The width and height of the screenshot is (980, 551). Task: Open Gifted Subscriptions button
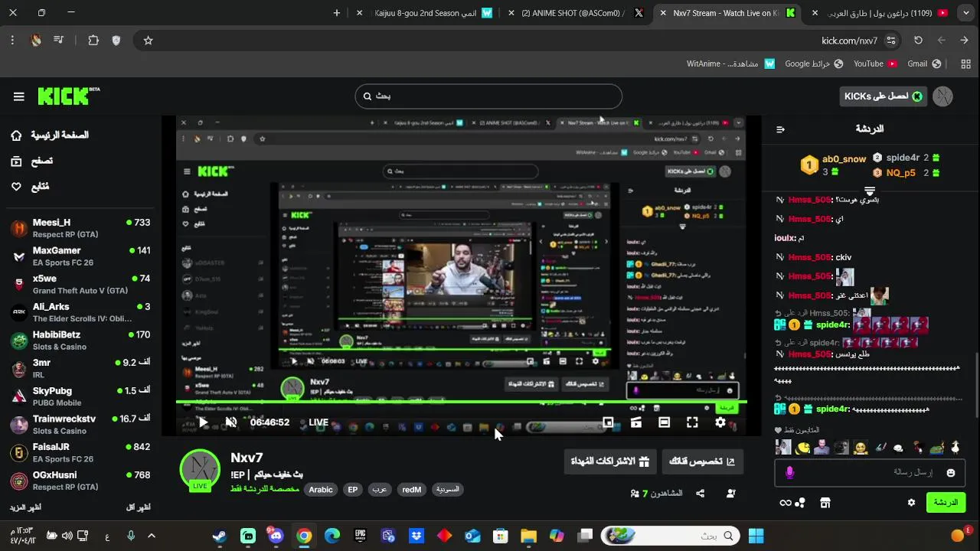point(609,461)
